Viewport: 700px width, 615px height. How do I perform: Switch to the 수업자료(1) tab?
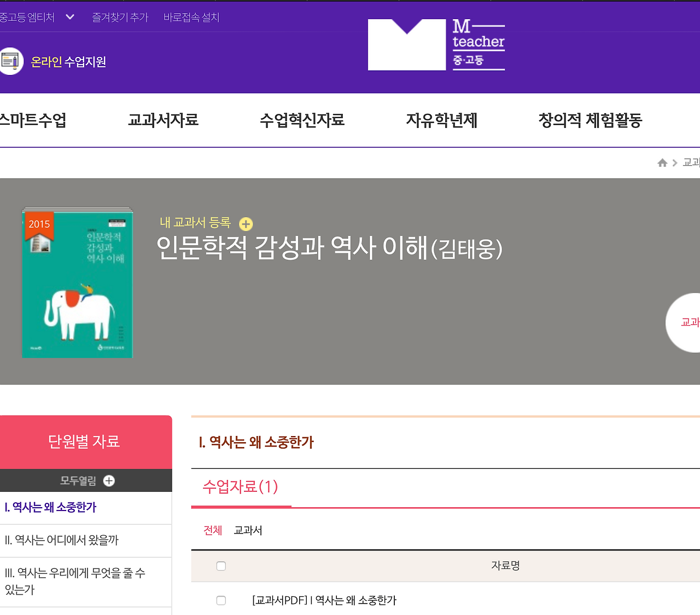pos(241,486)
